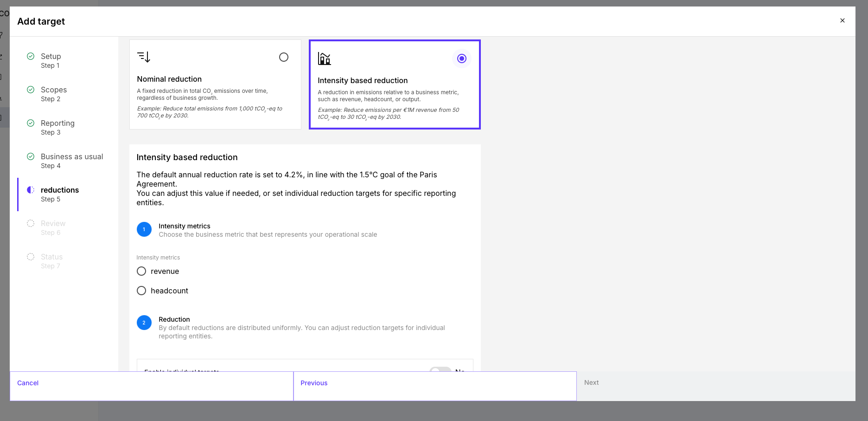Select the Intensity based reduction radio button
The image size is (868, 421).
tap(462, 58)
